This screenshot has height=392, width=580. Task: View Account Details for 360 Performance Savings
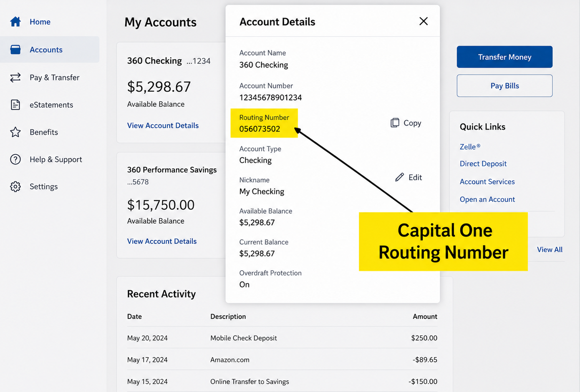point(162,241)
